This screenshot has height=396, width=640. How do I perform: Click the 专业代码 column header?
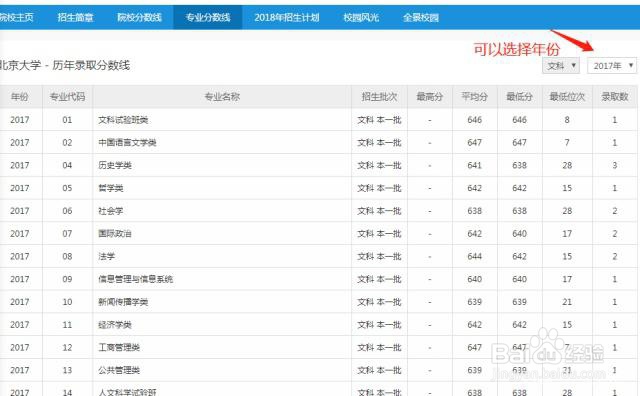coord(67,97)
